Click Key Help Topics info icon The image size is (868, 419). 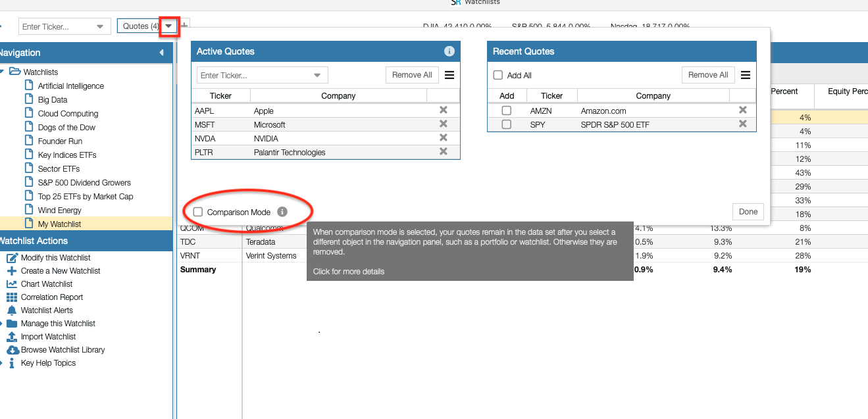pyautogui.click(x=12, y=363)
